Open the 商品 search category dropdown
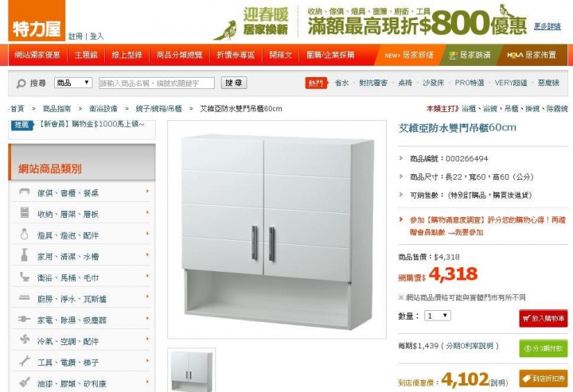 (73, 83)
